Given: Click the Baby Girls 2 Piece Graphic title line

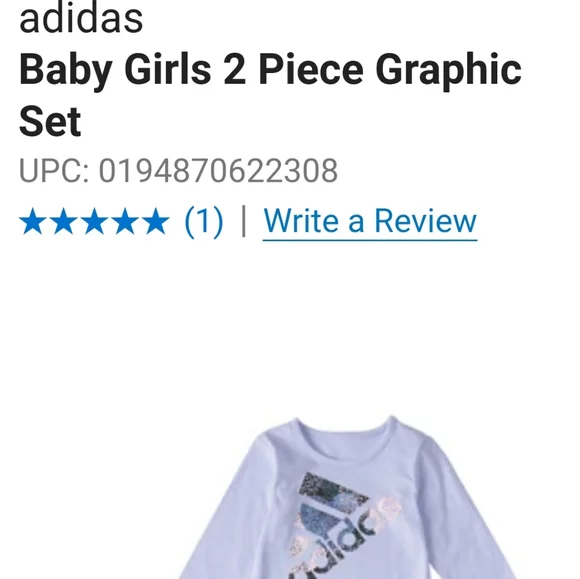Looking at the screenshot, I should pos(270,70).
